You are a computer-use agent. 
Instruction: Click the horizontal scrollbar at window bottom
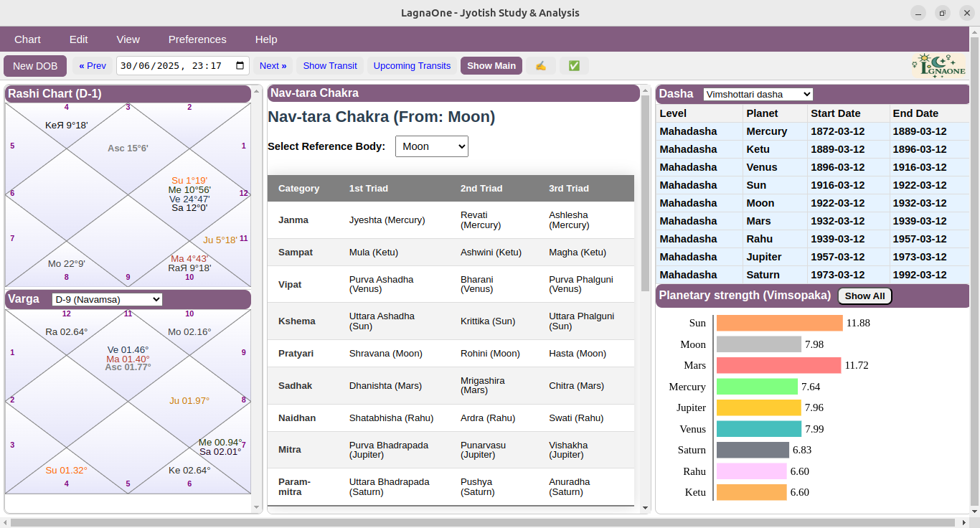(483, 523)
